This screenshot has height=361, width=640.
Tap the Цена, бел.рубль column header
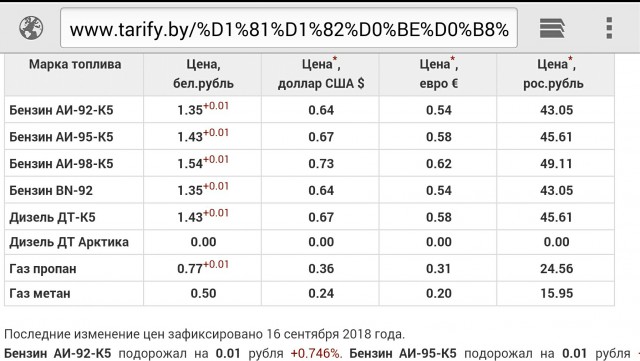[203, 74]
